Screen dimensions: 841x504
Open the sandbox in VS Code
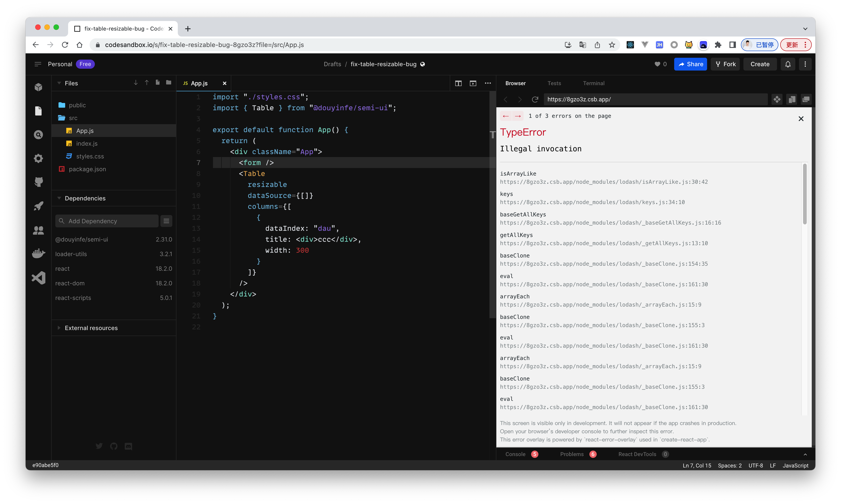[38, 278]
